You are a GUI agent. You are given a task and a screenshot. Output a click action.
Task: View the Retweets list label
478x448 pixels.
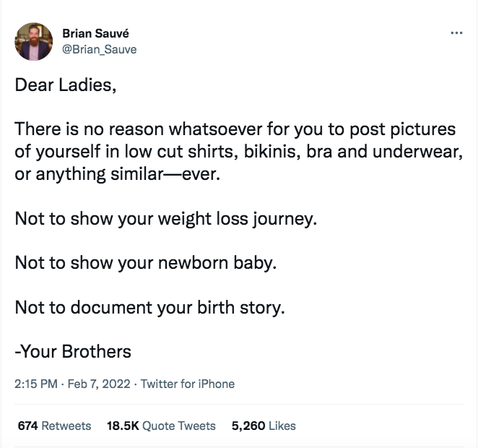coord(66,426)
